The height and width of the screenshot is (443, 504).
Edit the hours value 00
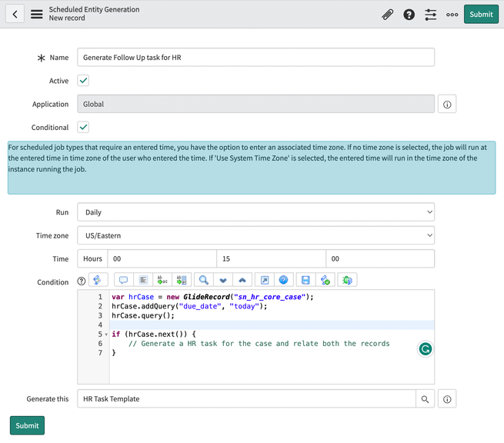[162, 258]
